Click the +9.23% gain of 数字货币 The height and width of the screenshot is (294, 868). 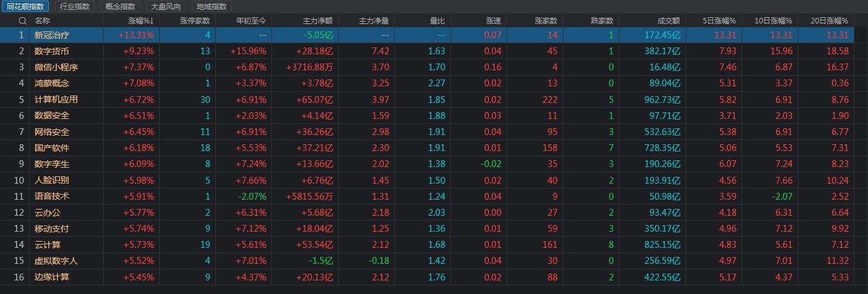pos(139,51)
